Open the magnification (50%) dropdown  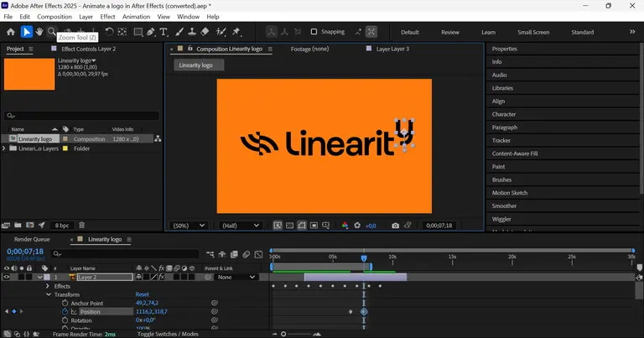(x=189, y=226)
